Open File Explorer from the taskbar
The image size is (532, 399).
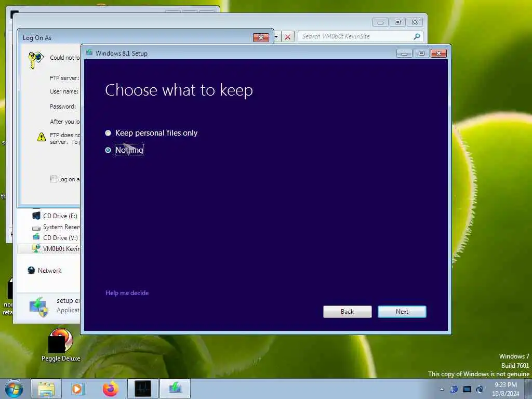click(x=46, y=389)
